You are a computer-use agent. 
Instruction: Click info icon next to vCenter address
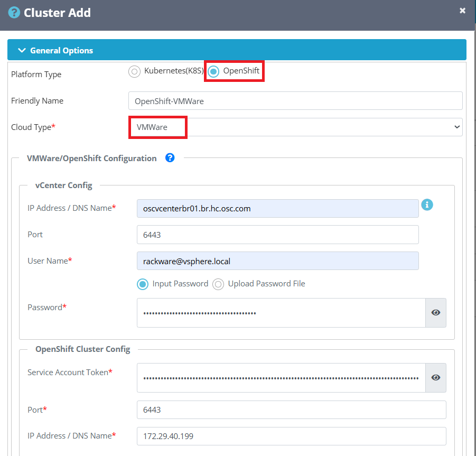427,205
